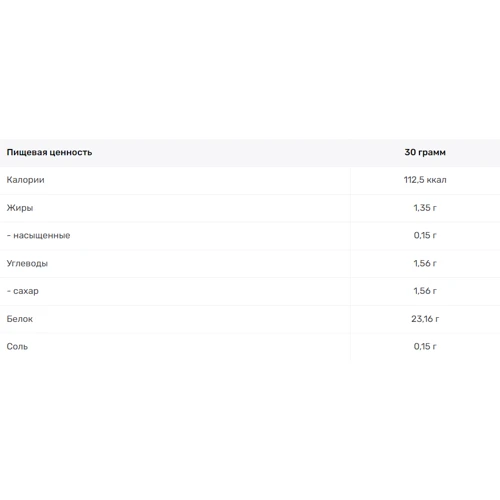This screenshot has height=500, width=500.
Task: Click the carbohydrates '1,56 г' value
Action: tap(425, 263)
